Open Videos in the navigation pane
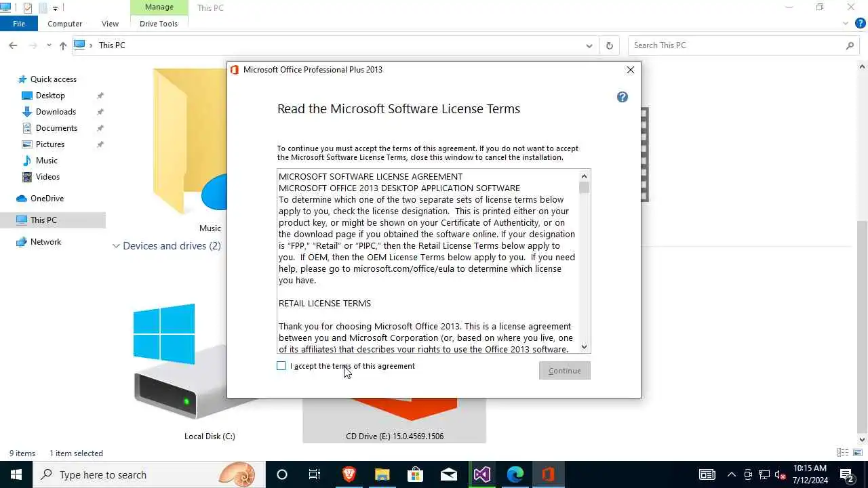Image resolution: width=868 pixels, height=488 pixels. coord(47,177)
